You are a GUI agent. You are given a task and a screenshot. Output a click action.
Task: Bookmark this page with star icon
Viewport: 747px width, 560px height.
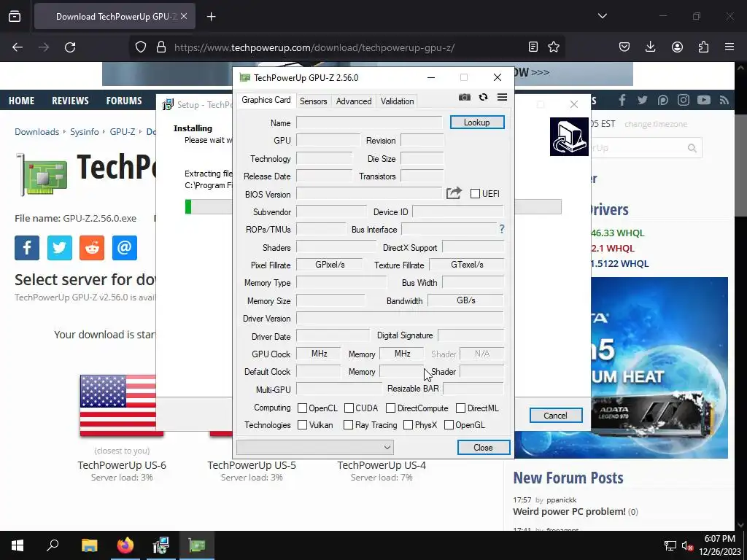[x=554, y=47]
